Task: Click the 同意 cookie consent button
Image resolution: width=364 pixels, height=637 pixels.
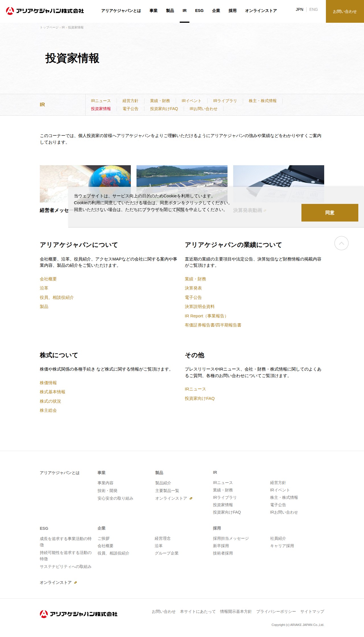Action: (x=330, y=213)
